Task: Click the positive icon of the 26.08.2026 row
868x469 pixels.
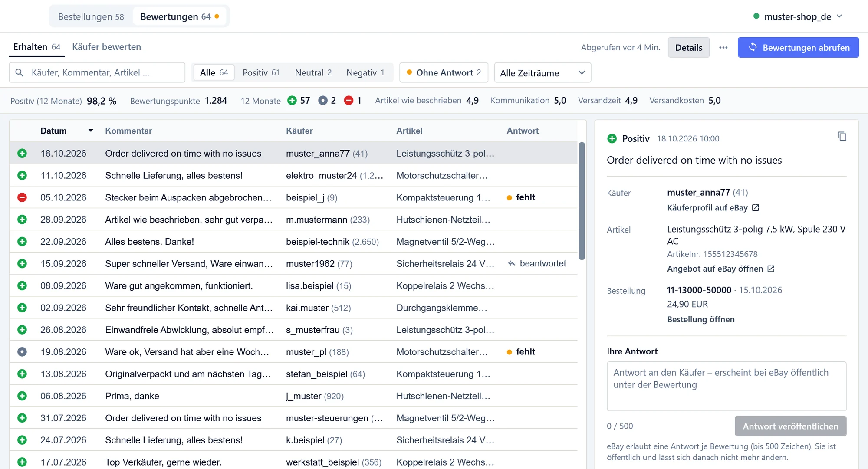Action: tap(22, 330)
